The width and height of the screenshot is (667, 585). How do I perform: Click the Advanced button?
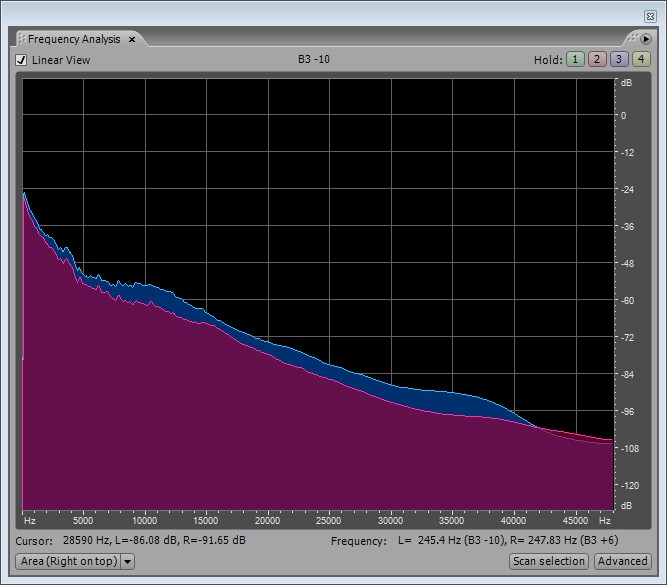tap(622, 561)
